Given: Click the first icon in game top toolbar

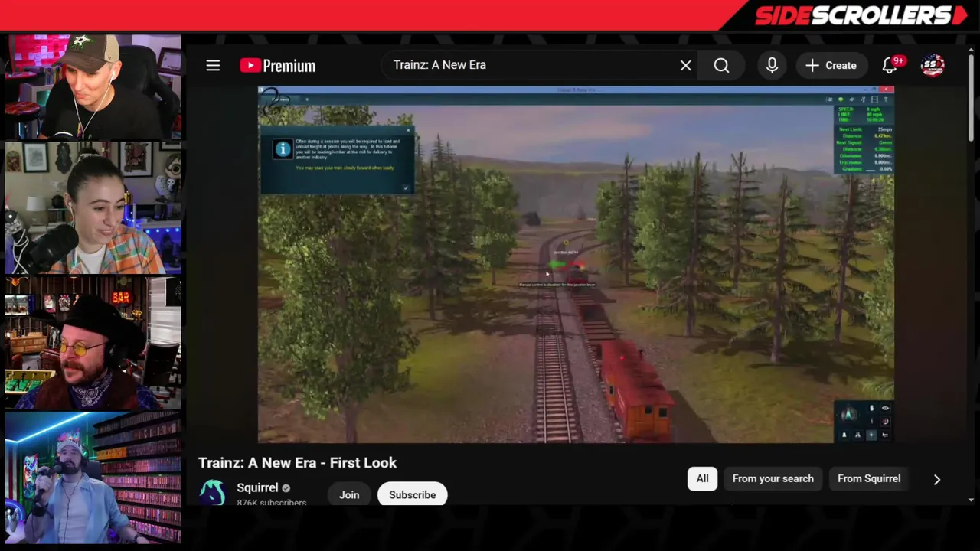Looking at the screenshot, I should (x=829, y=99).
